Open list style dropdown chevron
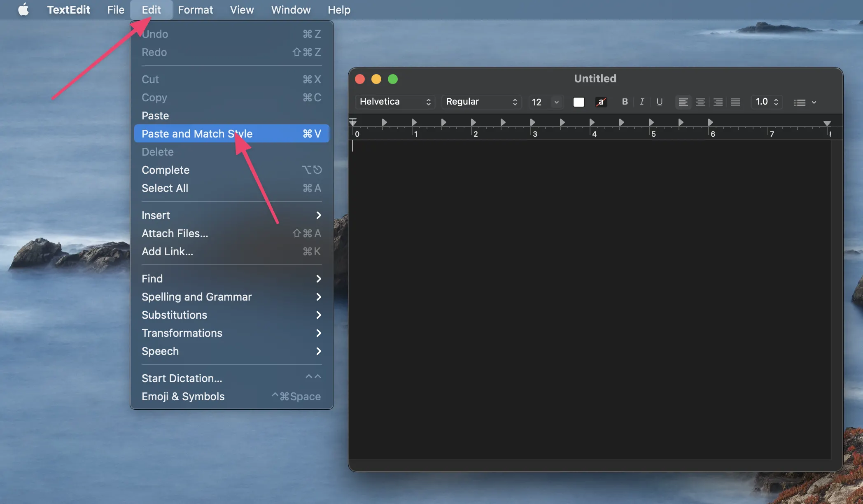This screenshot has height=504, width=863. [x=814, y=103]
